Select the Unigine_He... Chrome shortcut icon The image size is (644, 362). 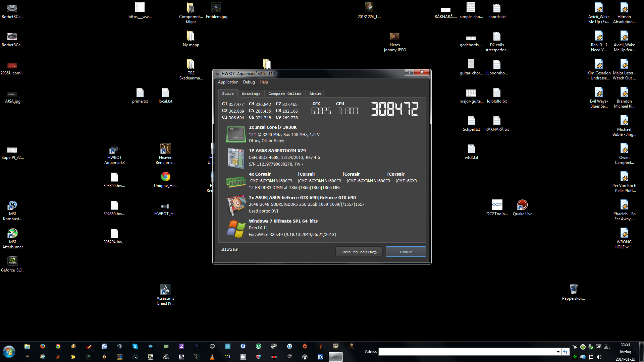[165, 180]
